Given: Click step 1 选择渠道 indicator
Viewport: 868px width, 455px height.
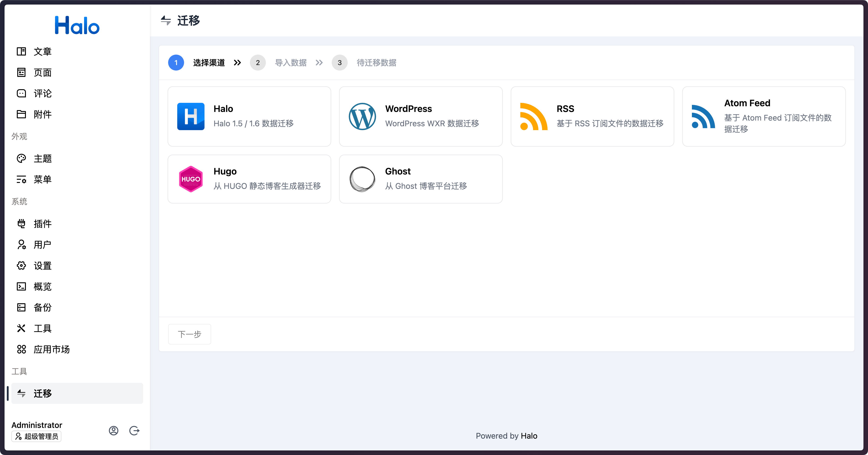Looking at the screenshot, I should (176, 63).
